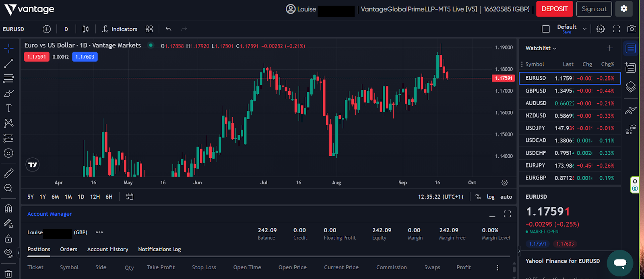
Task: Open the forecasting and measurement tools
Action: 8,138
